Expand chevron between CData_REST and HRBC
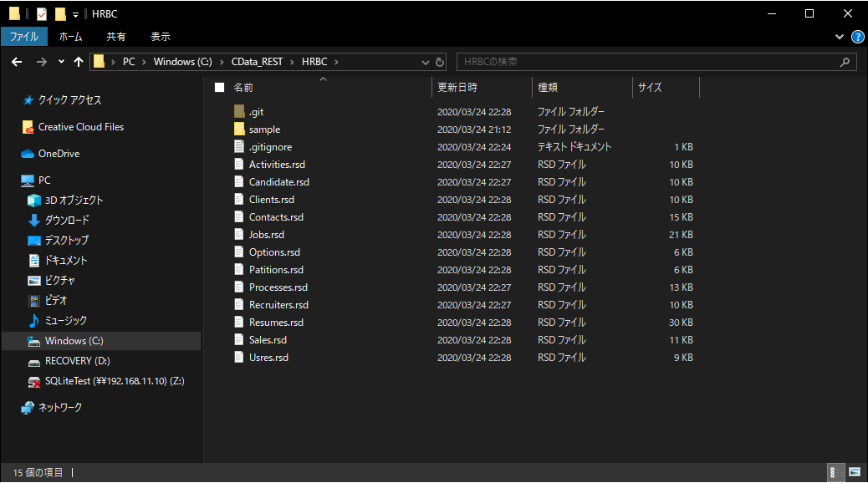Image resolution: width=868 pixels, height=483 pixels. pyautogui.click(x=293, y=62)
